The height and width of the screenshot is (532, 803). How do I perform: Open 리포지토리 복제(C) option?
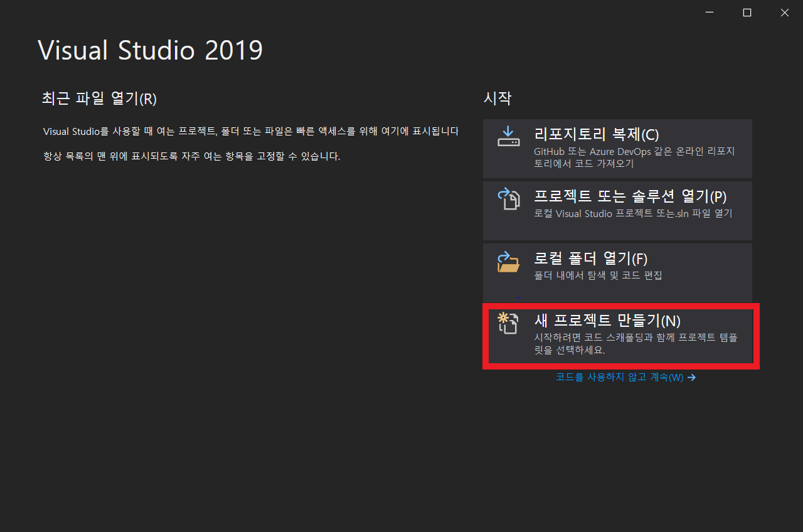coord(617,149)
